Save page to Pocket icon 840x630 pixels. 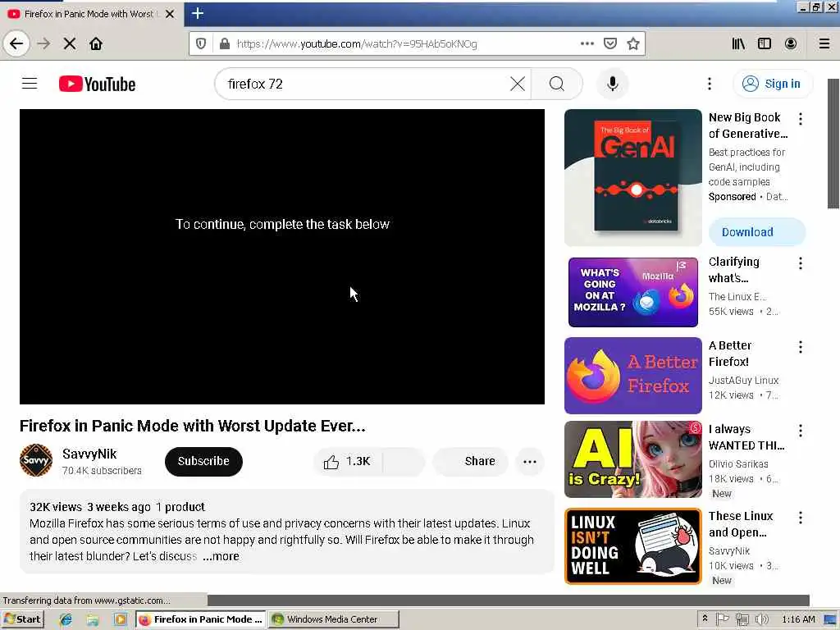[610, 43]
